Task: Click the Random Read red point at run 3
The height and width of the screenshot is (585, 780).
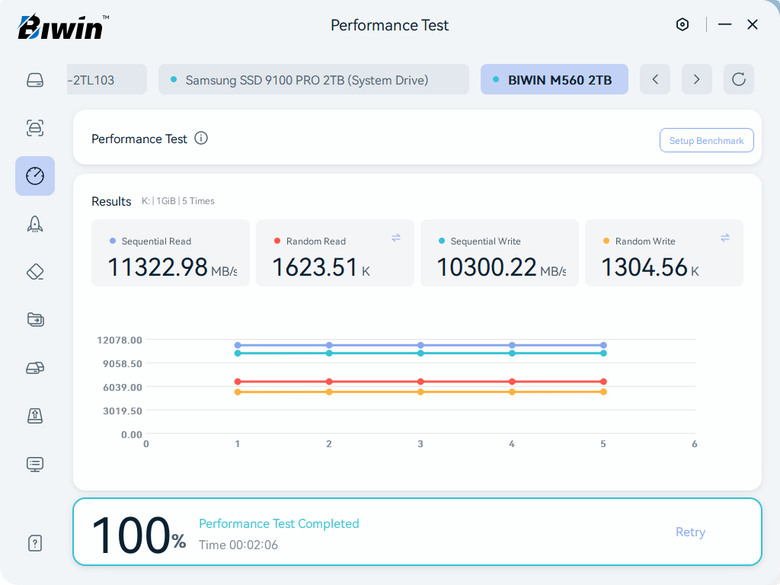Action: (x=420, y=382)
